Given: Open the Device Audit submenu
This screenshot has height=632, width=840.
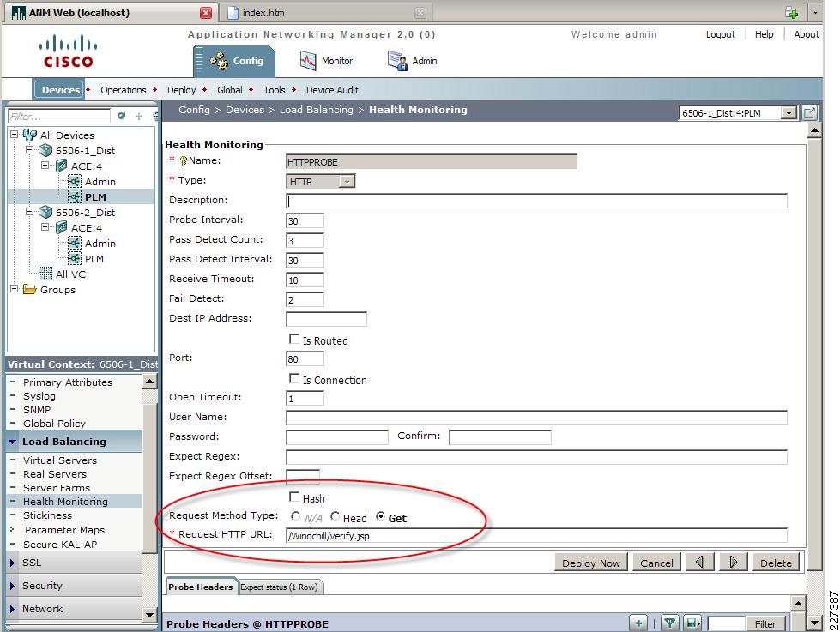Looking at the screenshot, I should click(x=332, y=90).
